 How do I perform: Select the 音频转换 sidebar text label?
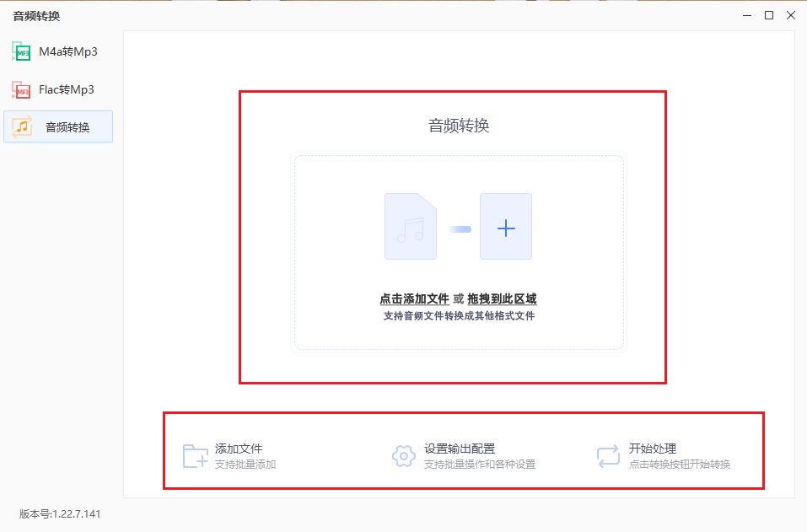coord(67,127)
